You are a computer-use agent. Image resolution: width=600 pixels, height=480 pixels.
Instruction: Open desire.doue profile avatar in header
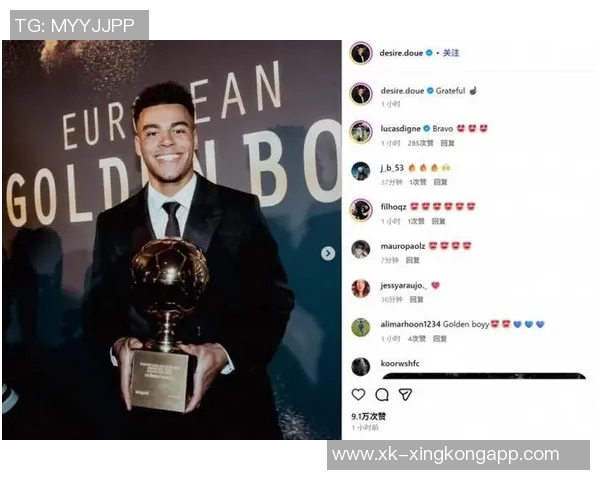click(x=361, y=53)
